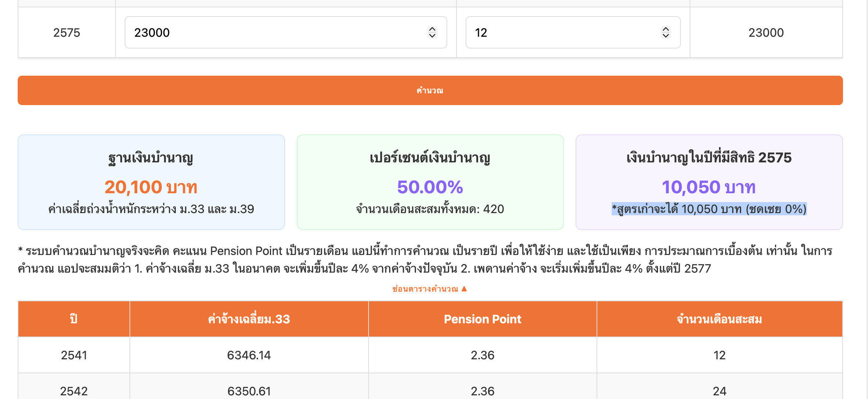Screen dimensions: 868x399
Task: Increase salary with the up stepper arrow
Action: coord(432,29)
